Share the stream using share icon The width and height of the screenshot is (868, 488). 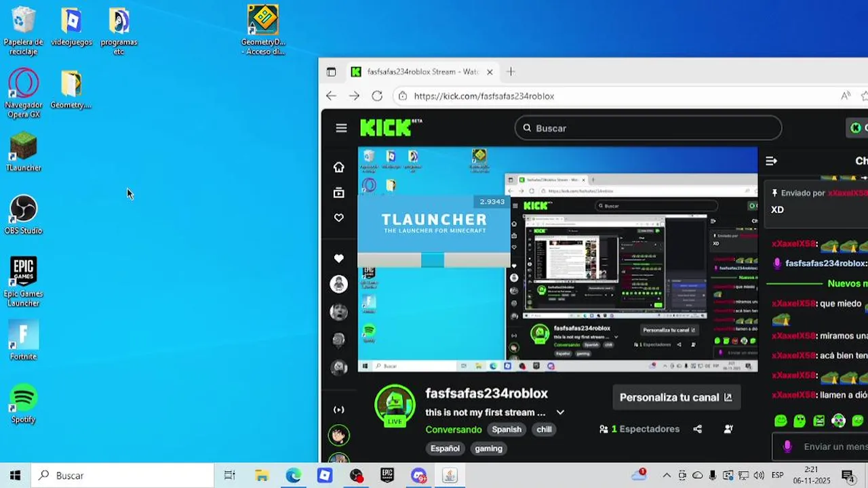697,429
